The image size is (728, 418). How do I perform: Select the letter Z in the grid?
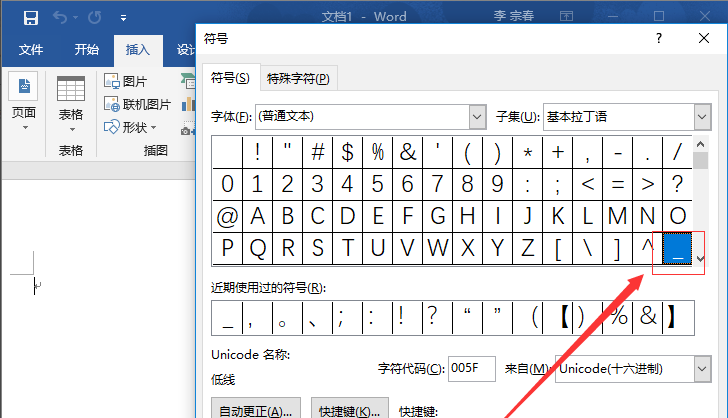(528, 248)
